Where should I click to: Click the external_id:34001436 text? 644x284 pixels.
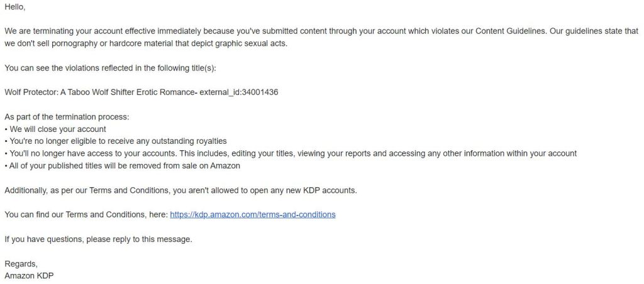[239, 92]
